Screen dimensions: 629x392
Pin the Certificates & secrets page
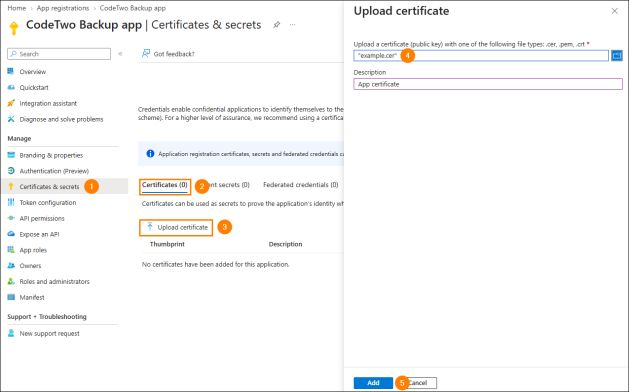[276, 25]
